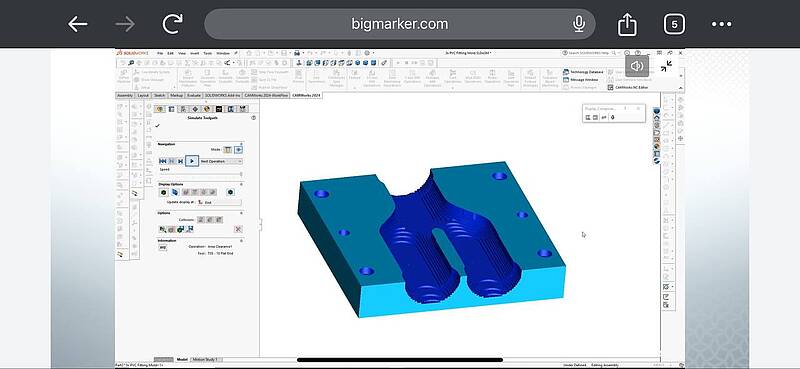The image size is (800, 369).
Task: Adjust the simulation Speed slider
Action: (x=201, y=175)
